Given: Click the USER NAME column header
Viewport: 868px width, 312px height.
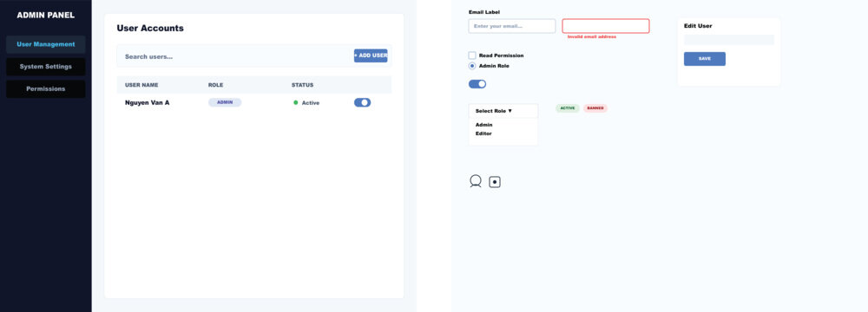Looking at the screenshot, I should tap(141, 85).
